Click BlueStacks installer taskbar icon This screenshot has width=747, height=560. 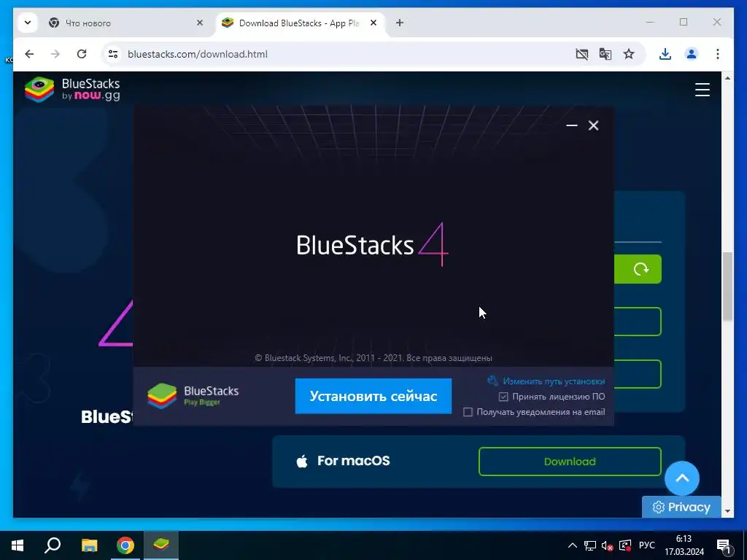point(161,545)
